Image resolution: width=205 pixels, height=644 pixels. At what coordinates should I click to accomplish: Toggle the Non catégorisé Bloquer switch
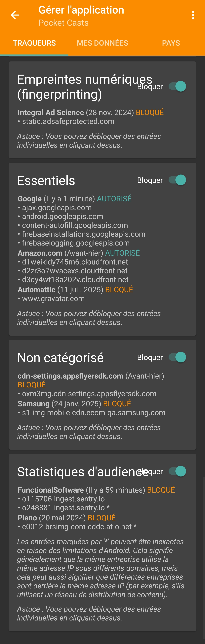click(178, 357)
